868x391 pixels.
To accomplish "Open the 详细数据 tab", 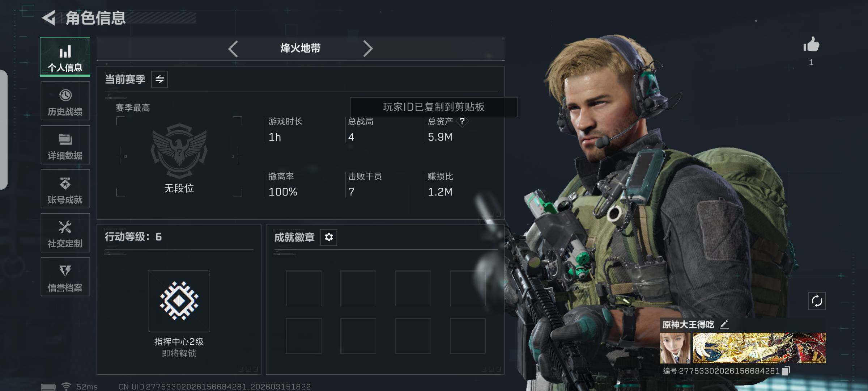I will click(x=65, y=145).
